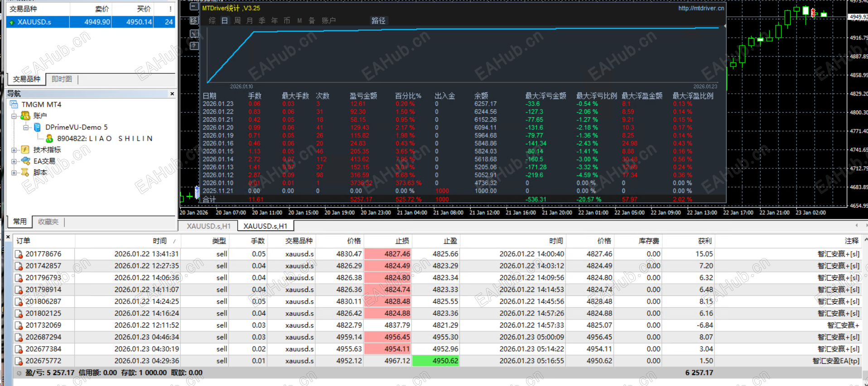
Task: Click order 201778676 document icon
Action: [x=19, y=254]
